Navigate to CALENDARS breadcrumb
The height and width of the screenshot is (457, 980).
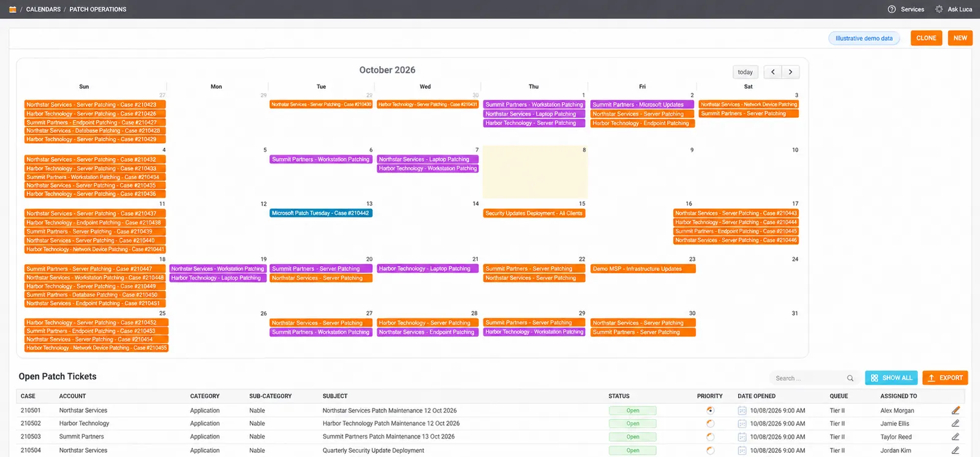point(43,9)
